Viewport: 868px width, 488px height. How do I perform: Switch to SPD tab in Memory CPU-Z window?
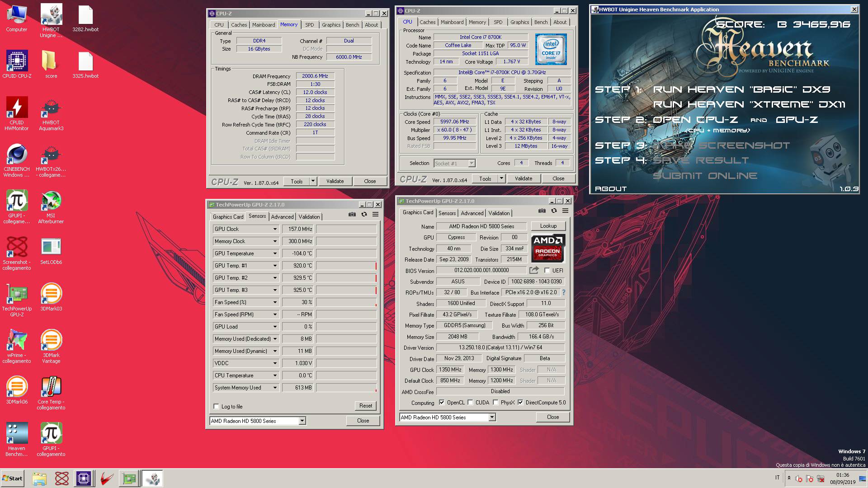309,25
